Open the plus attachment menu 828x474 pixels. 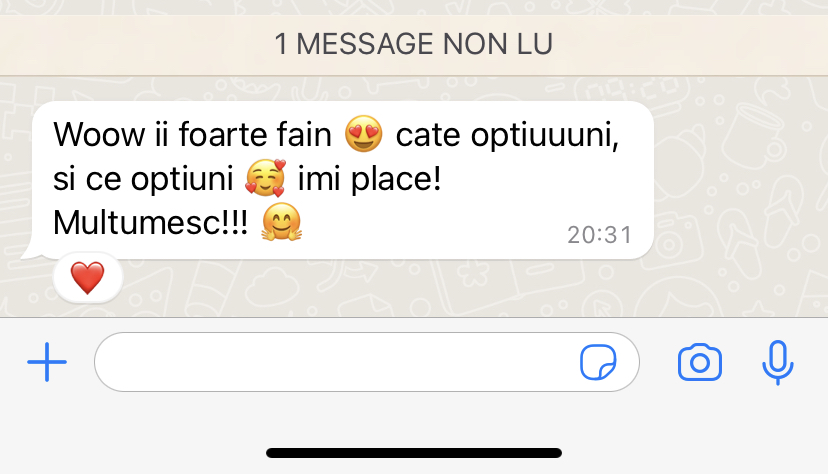point(47,362)
